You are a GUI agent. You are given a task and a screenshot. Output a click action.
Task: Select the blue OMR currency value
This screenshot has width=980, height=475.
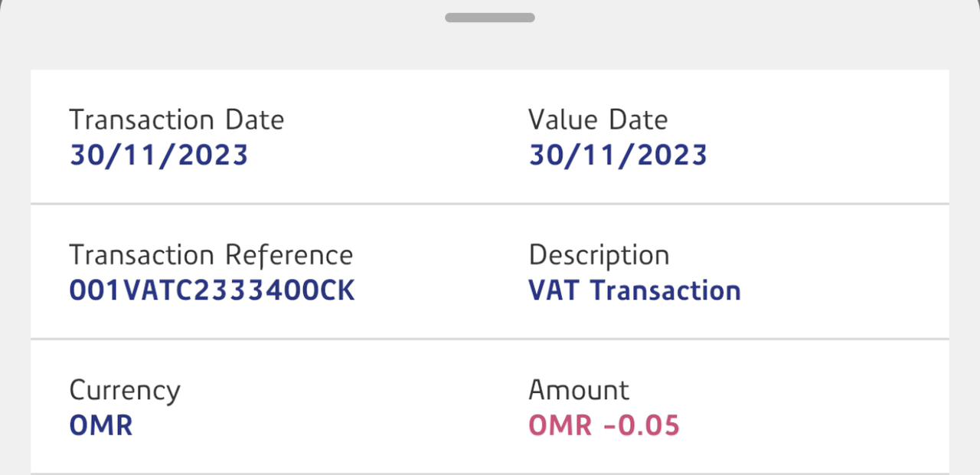point(101,425)
